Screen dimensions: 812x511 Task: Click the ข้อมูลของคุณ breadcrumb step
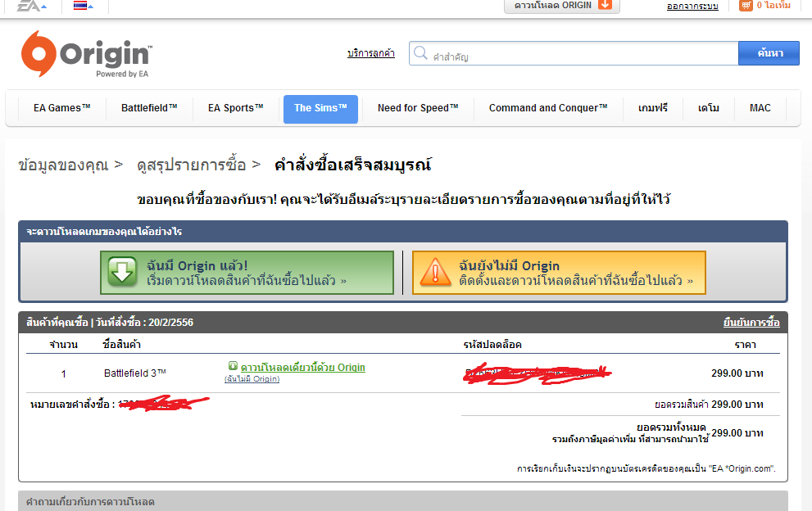pos(63,165)
